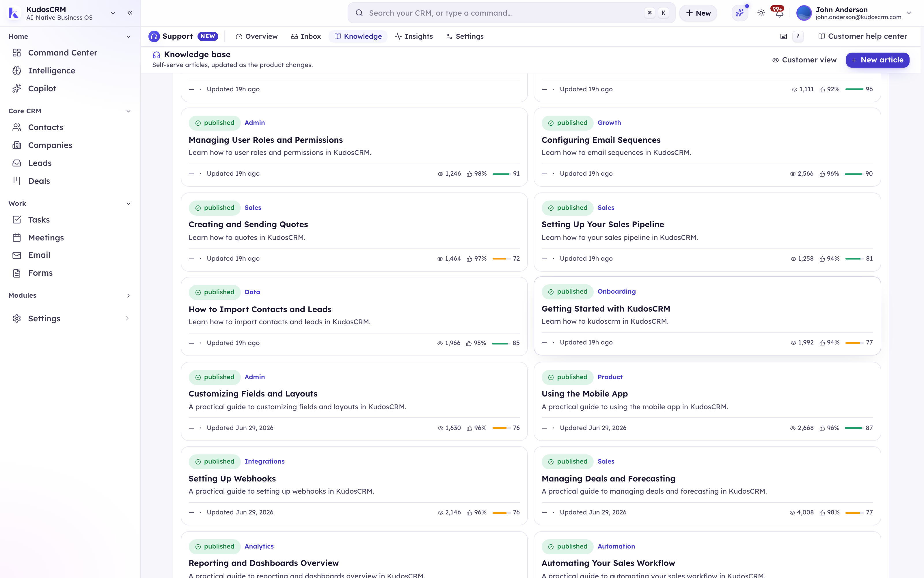
Task: Click the Settings gear icon in sidebar
Action: point(17,319)
